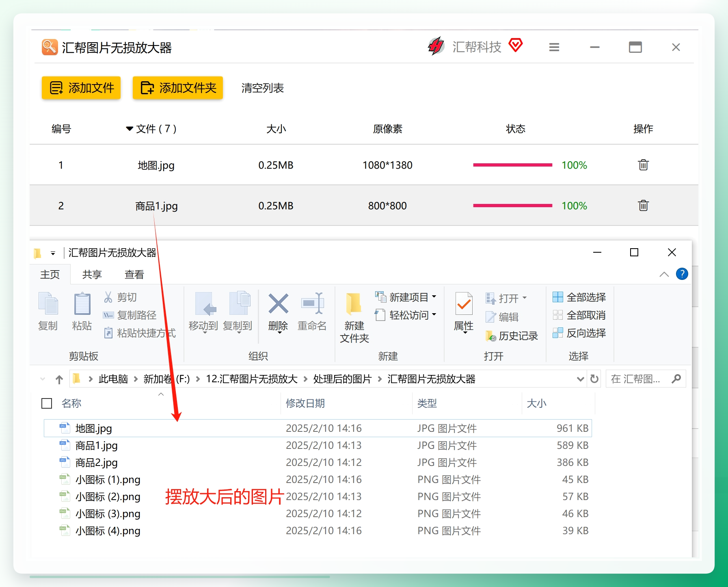Image resolution: width=728 pixels, height=587 pixels.
Task: Open the 查看 ribbon tab
Action: (x=134, y=274)
